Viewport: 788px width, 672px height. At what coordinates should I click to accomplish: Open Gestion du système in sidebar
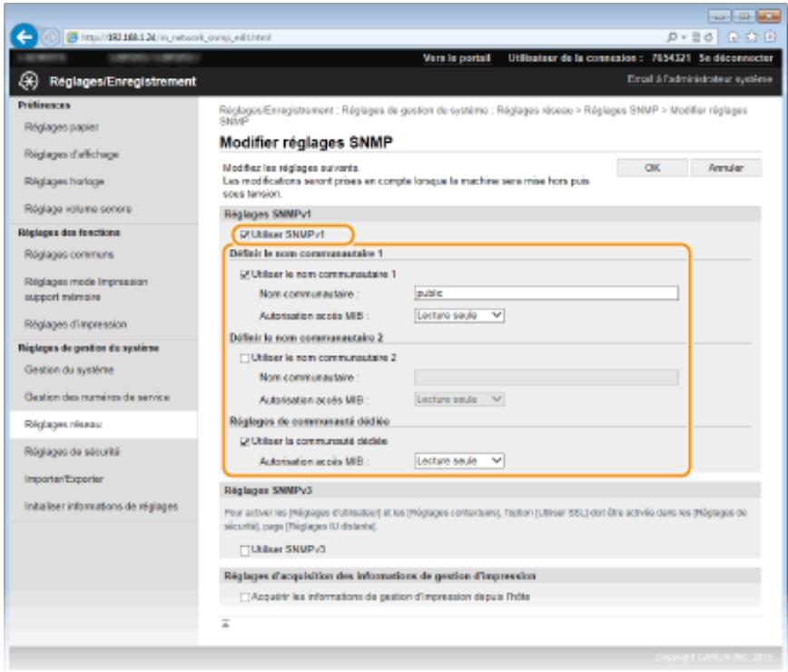tap(69, 370)
